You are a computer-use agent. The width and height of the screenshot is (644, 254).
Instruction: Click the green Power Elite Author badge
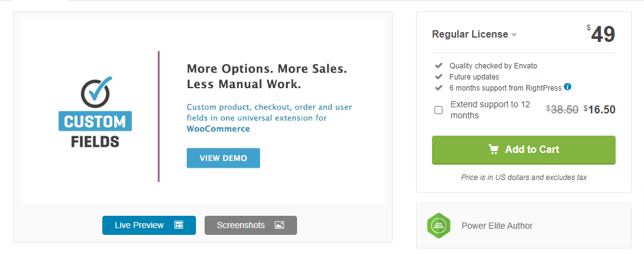pos(439,226)
